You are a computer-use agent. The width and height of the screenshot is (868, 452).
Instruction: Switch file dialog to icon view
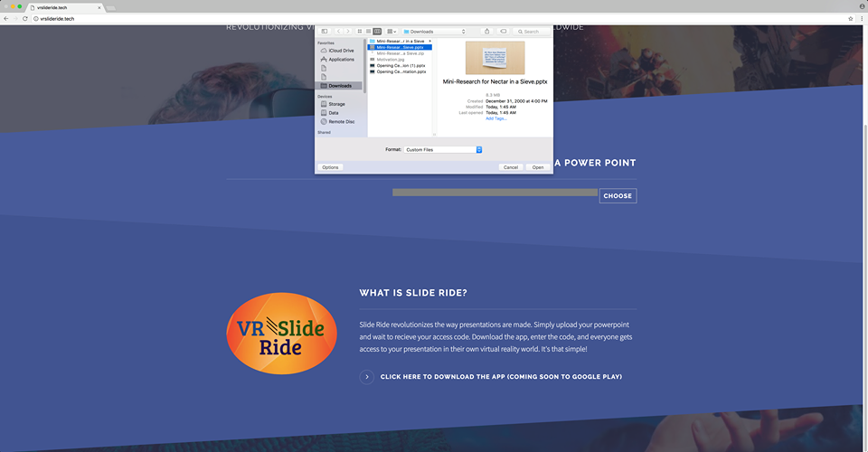(360, 32)
